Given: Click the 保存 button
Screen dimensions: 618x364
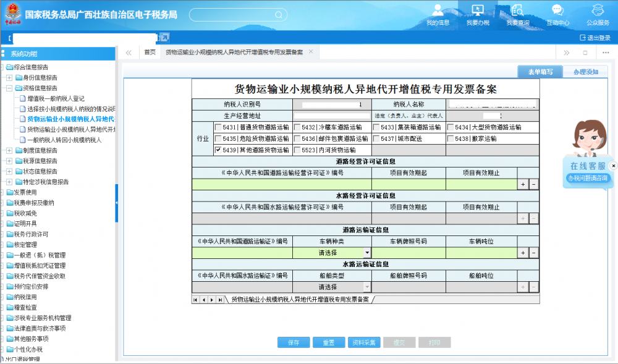Looking at the screenshot, I should pyautogui.click(x=293, y=342).
